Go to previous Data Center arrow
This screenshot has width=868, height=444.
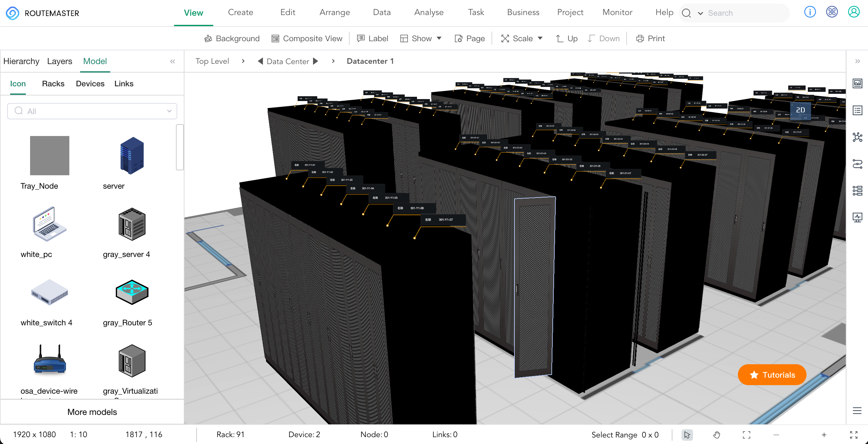pyautogui.click(x=260, y=61)
